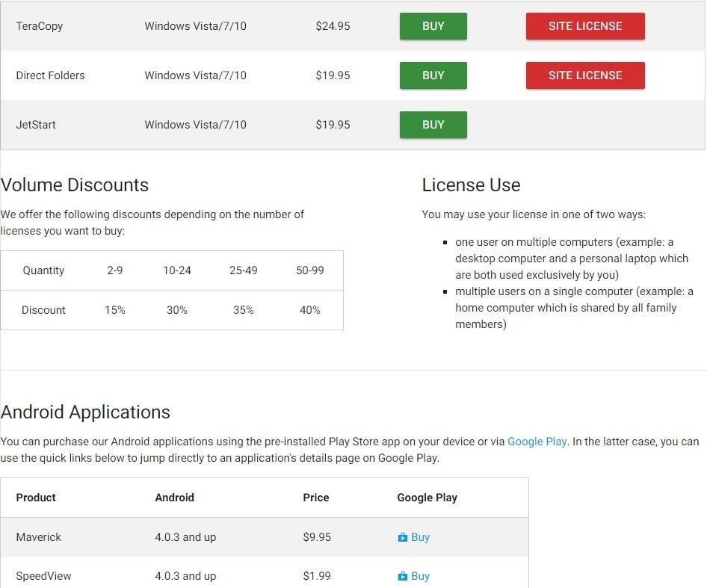Click '4.0.3 and up' in the SpeedView row
The height and width of the screenshot is (588, 707).
tap(185, 576)
